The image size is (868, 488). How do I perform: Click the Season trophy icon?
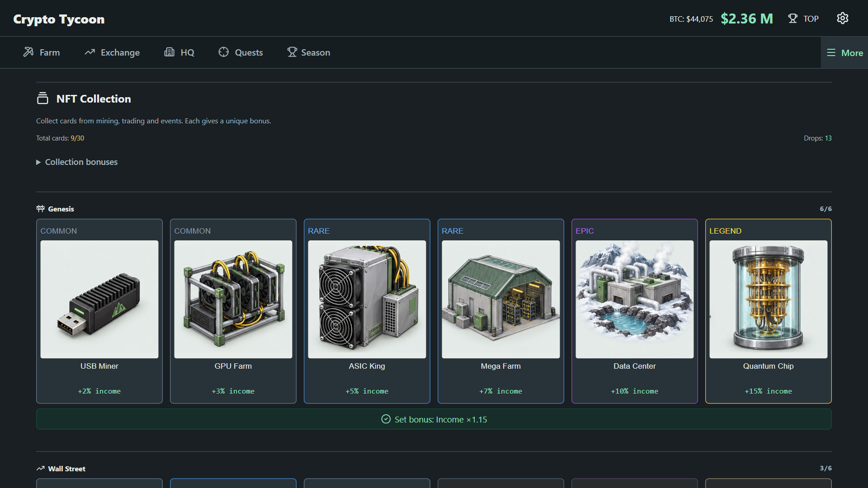292,52
